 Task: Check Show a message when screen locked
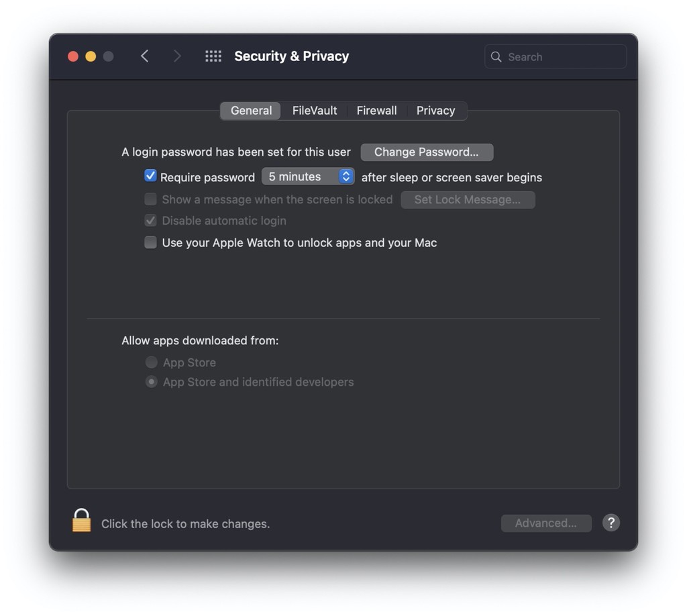(x=150, y=199)
